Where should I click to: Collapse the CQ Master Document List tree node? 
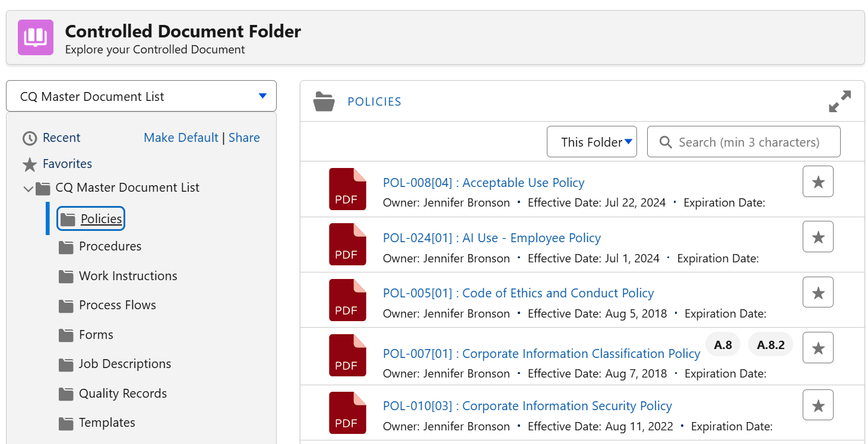coord(28,189)
